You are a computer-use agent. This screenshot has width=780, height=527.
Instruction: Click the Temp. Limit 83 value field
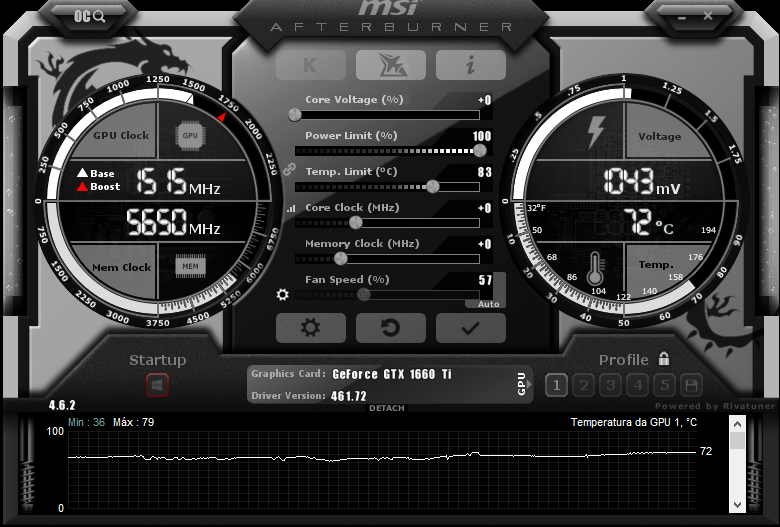point(485,172)
